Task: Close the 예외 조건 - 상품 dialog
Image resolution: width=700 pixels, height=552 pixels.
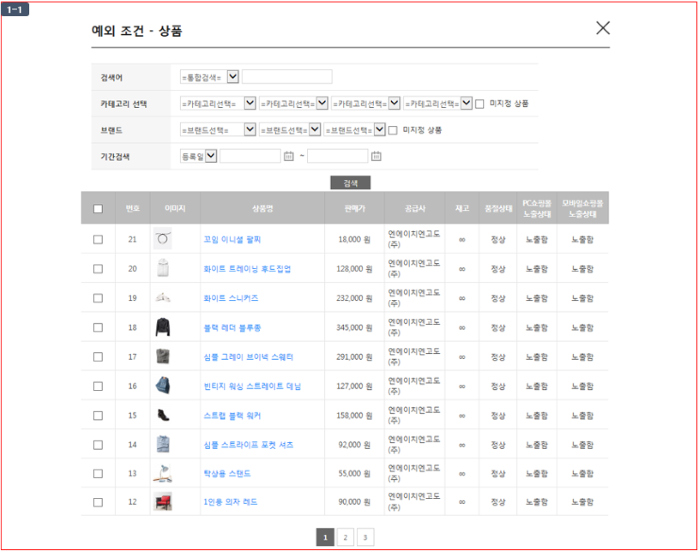Action: 602,28
